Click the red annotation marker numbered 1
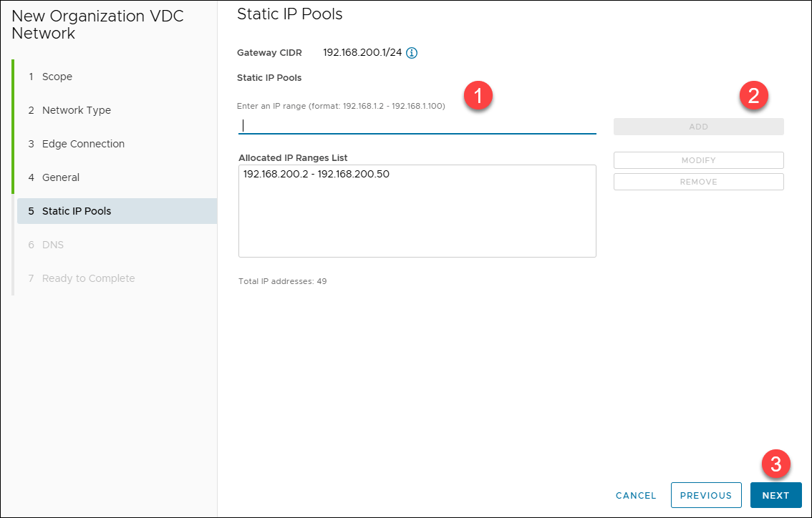The height and width of the screenshot is (518, 812). [478, 95]
